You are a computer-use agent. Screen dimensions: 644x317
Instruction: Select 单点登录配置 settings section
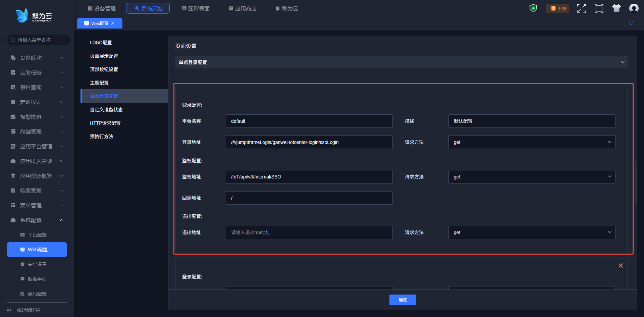[124, 96]
